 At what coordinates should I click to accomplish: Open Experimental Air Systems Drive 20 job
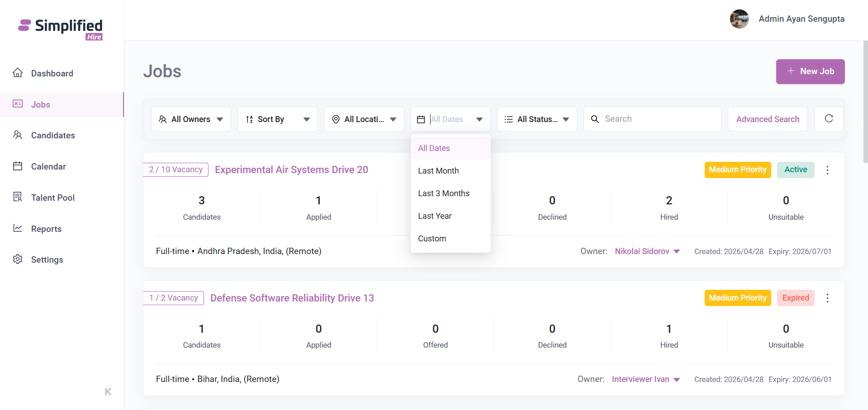pos(291,170)
